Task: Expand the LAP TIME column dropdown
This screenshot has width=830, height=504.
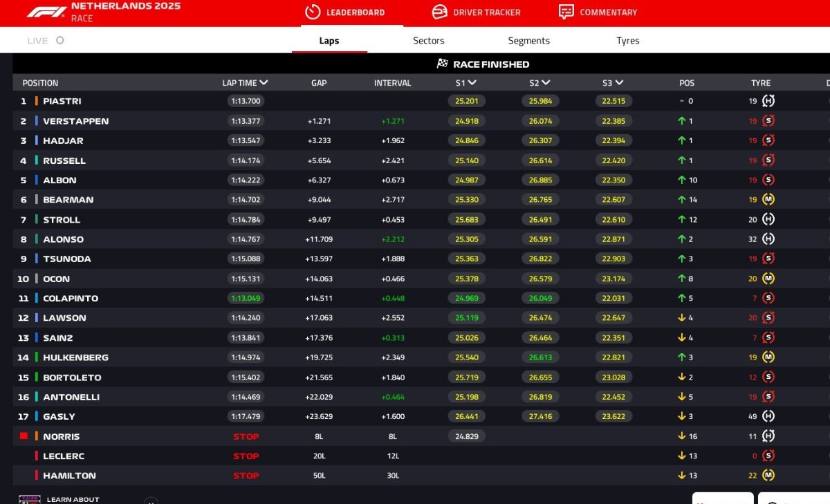Action: click(264, 83)
